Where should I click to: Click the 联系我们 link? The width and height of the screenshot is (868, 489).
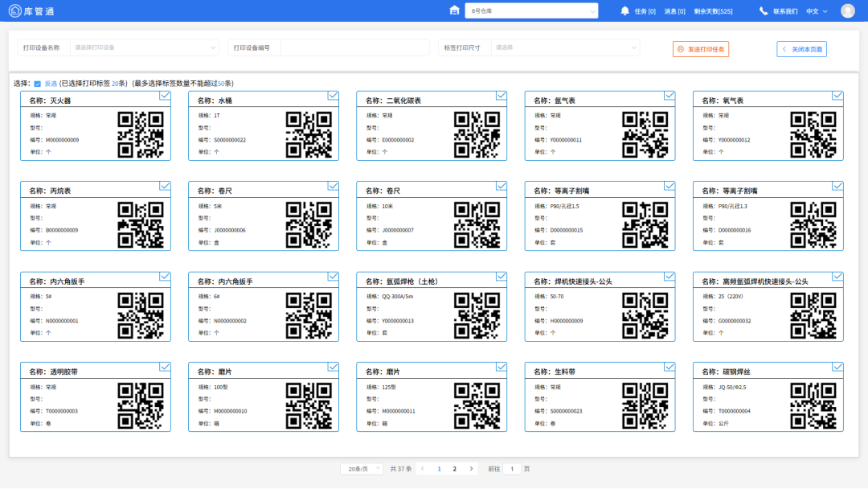click(x=785, y=11)
